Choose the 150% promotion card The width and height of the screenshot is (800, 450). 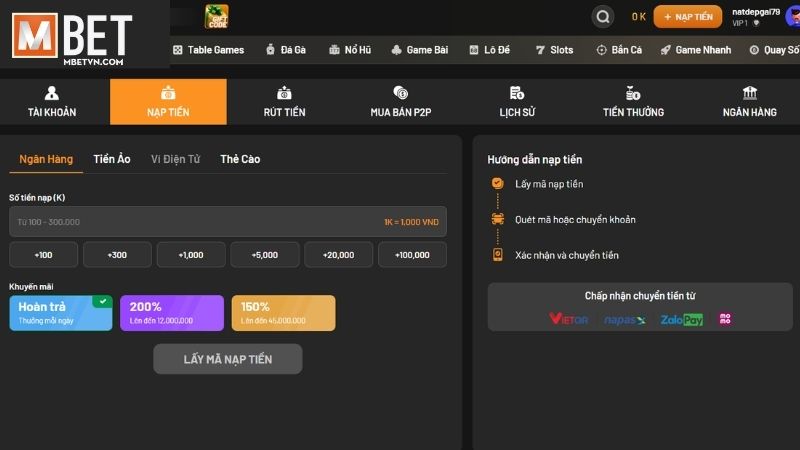pyautogui.click(x=284, y=313)
